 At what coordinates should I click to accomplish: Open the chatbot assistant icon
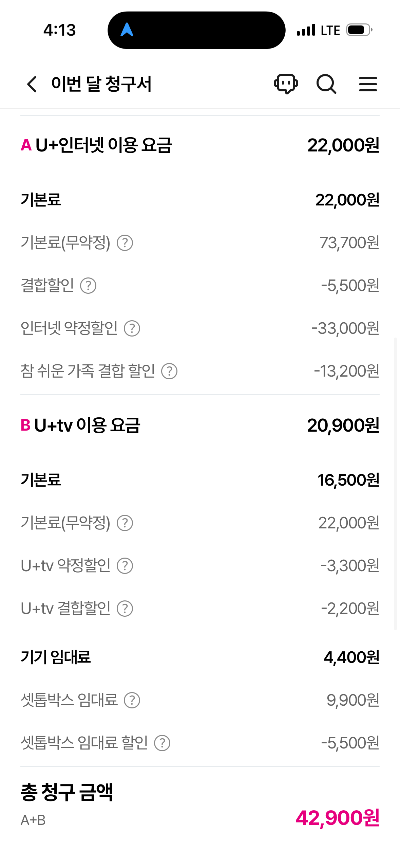[286, 84]
